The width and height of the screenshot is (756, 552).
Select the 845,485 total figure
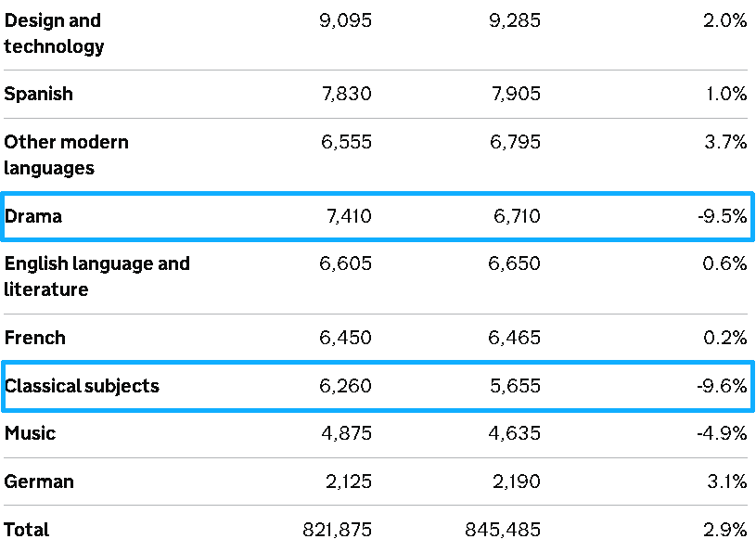503,530
